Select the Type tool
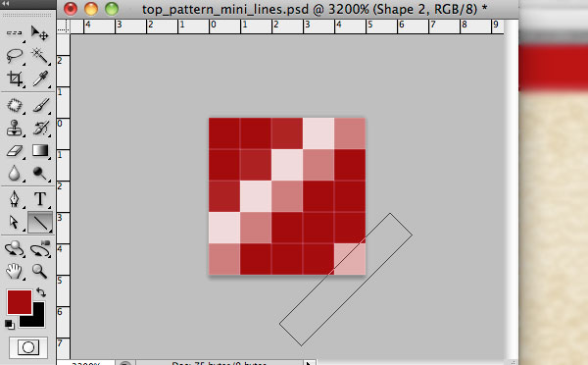The width and height of the screenshot is (588, 365). tap(40, 199)
